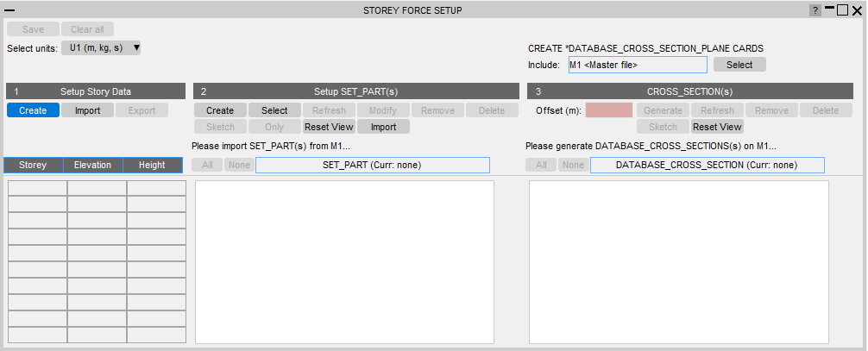Click the first empty Storey table cell
868x351 pixels.
tap(37, 188)
